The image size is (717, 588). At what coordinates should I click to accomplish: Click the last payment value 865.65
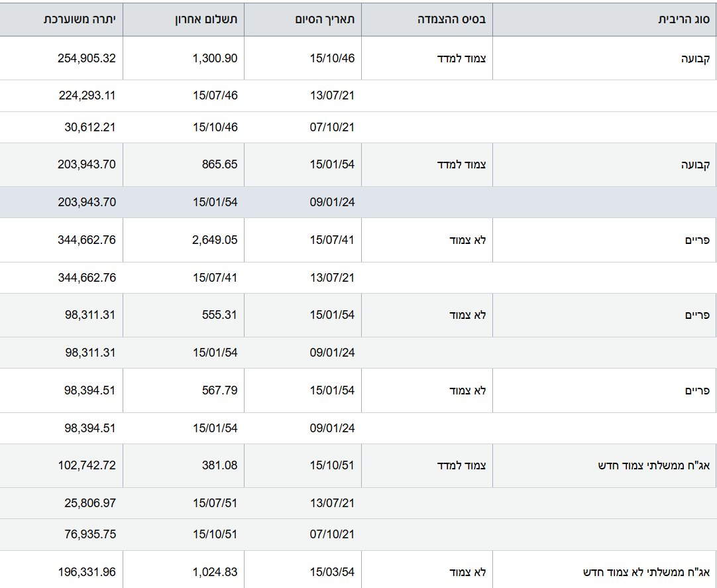[221, 164]
